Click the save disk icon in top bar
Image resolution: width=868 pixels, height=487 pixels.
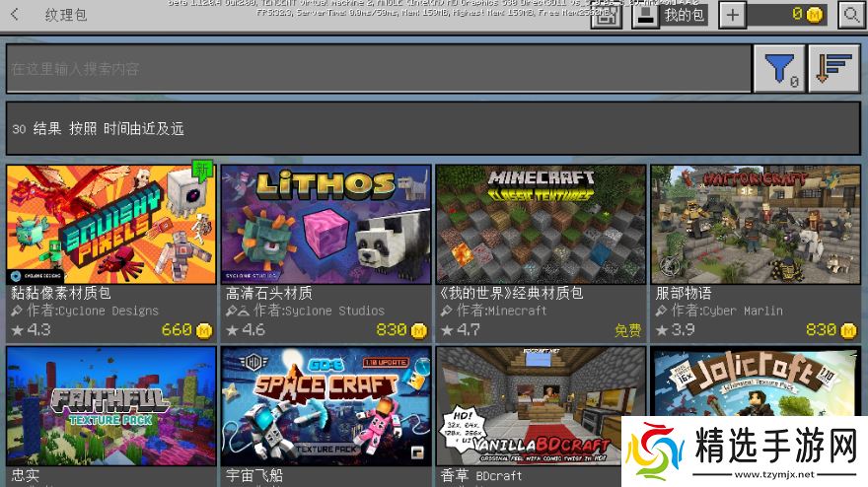click(606, 15)
